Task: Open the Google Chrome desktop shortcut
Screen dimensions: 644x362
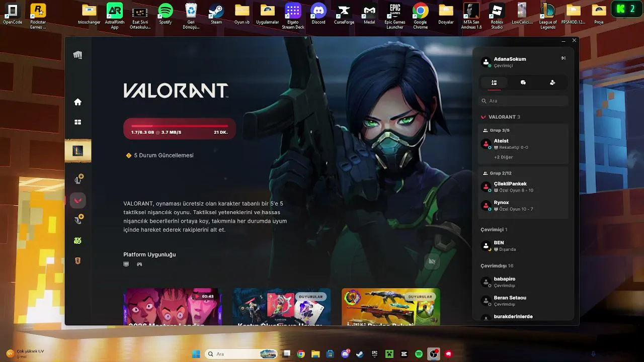Action: (421, 16)
